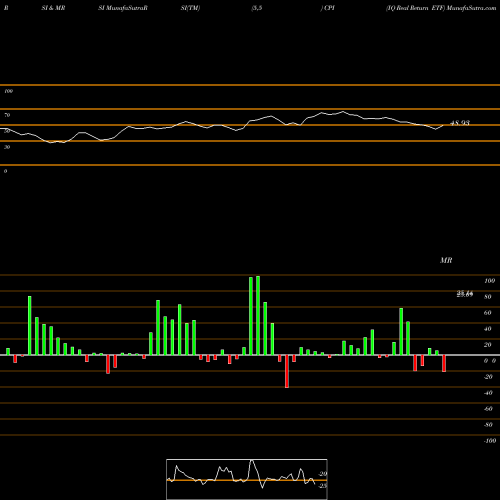Select the 'SI(TM)' header text

[190, 8]
